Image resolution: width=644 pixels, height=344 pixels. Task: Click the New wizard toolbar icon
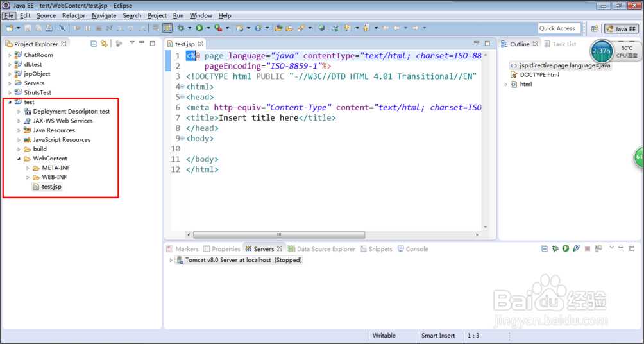click(9, 28)
